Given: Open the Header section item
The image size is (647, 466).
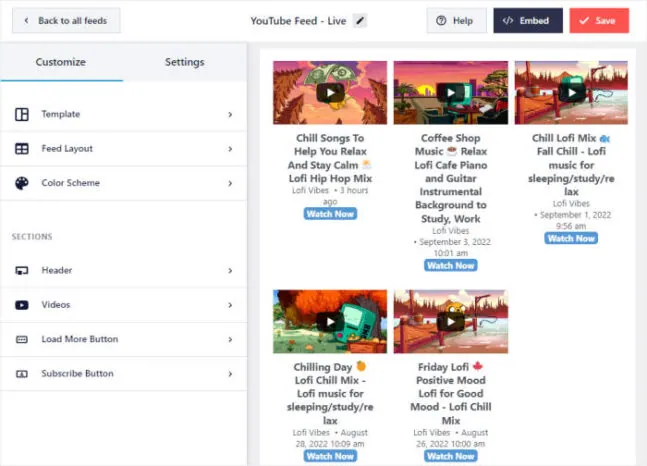Looking at the screenshot, I should pyautogui.click(x=124, y=270).
